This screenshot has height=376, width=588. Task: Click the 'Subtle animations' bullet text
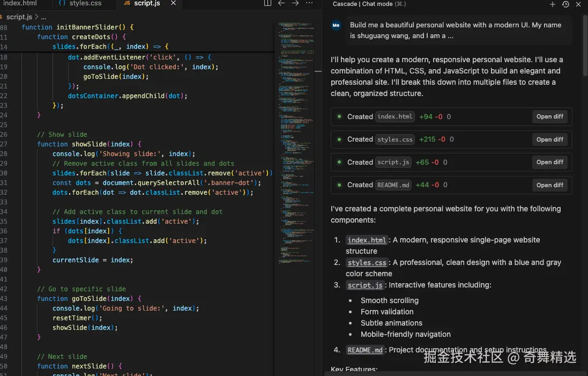(x=391, y=323)
